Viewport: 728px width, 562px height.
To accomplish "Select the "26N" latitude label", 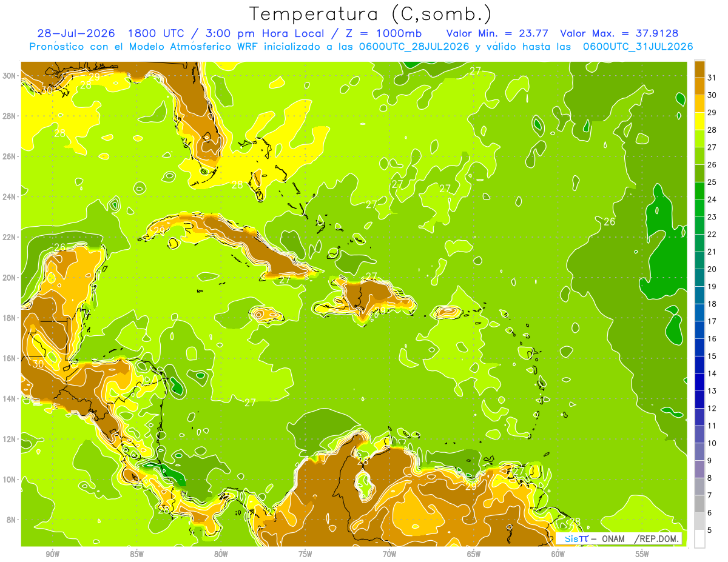I will [10, 156].
